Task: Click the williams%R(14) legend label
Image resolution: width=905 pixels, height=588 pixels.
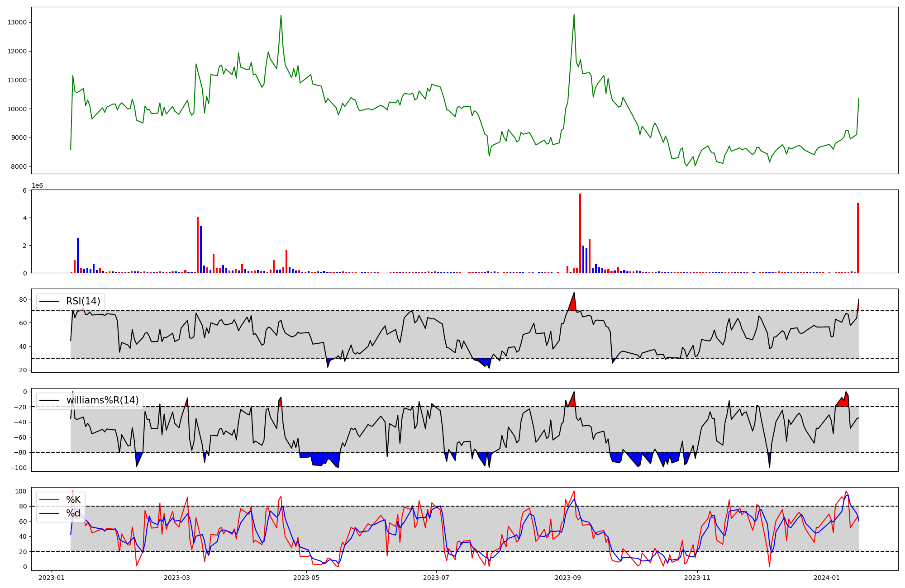Action: (102, 400)
